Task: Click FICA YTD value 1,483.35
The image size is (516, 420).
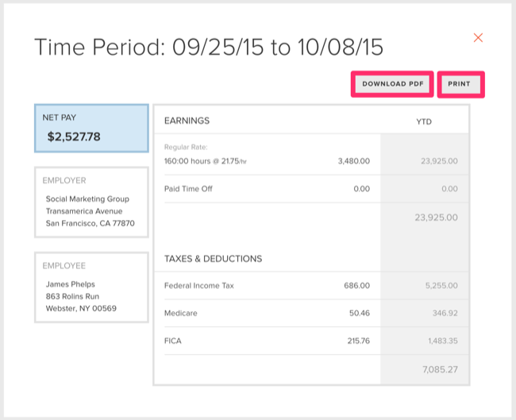Action: tap(443, 341)
